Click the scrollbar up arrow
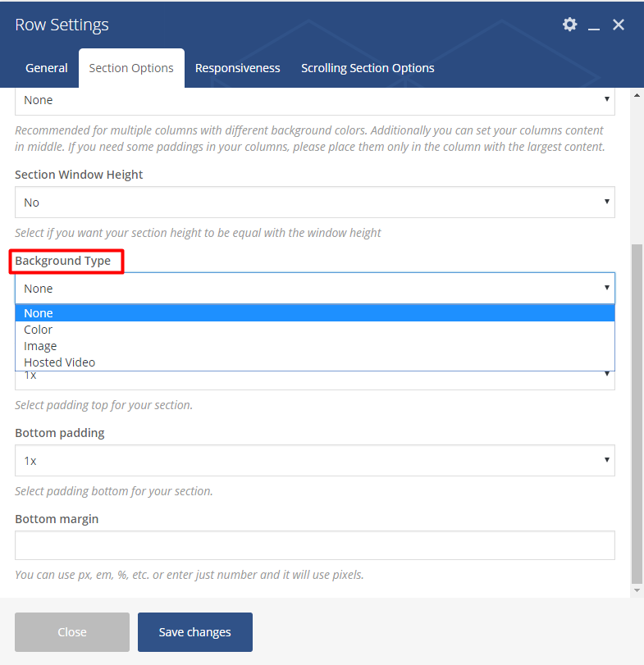This screenshot has height=665, width=644. [637, 95]
